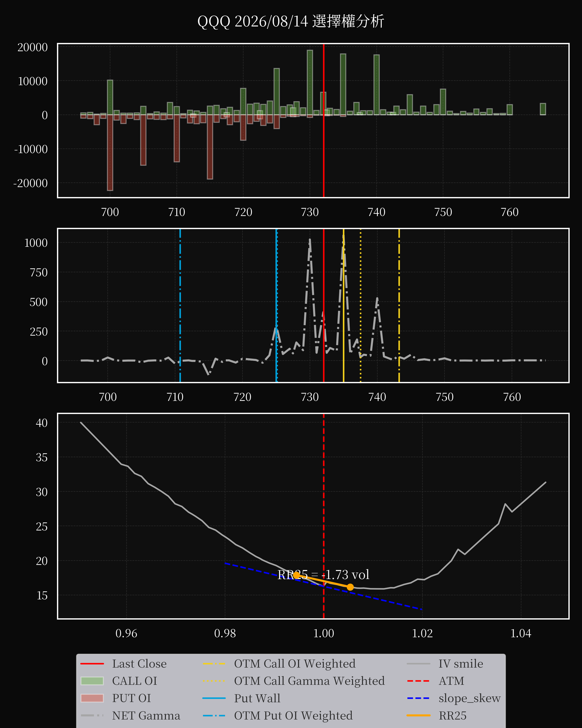
Task: Click the tallest put OI bar at strike 700
Action: [x=110, y=153]
